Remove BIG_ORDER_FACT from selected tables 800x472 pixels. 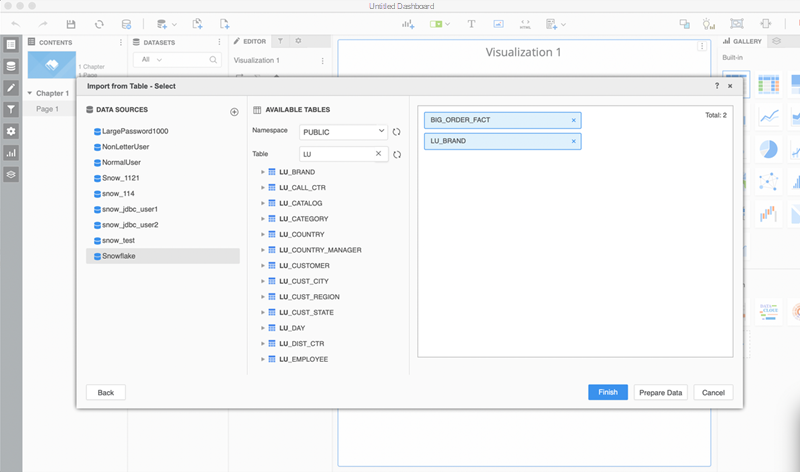coord(573,120)
